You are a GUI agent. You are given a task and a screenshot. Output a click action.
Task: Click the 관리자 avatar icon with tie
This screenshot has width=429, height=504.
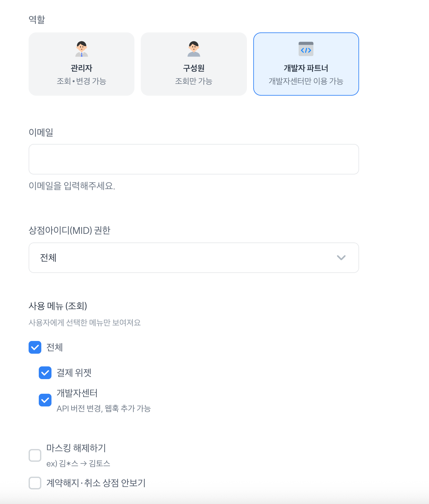(82, 49)
